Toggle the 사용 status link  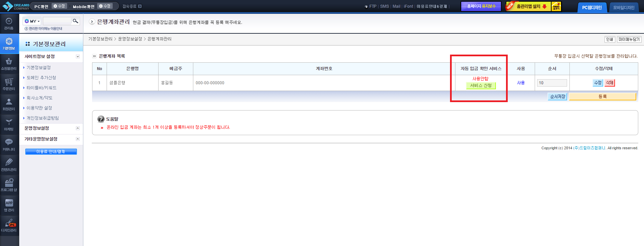coord(521,83)
